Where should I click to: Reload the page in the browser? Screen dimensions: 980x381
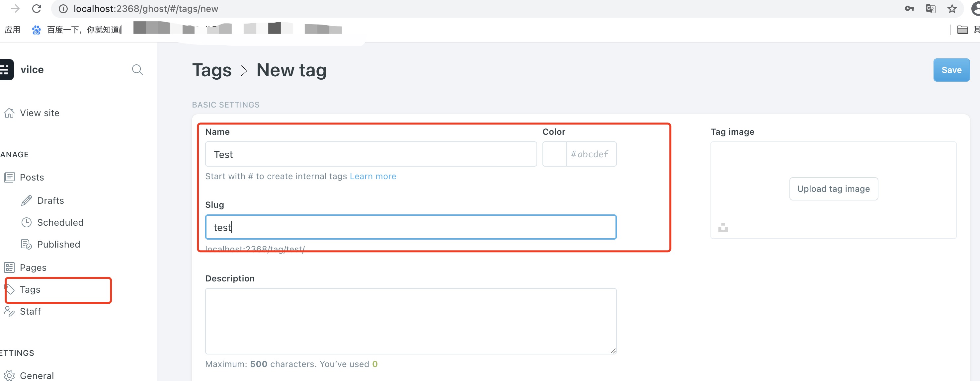[x=37, y=8]
